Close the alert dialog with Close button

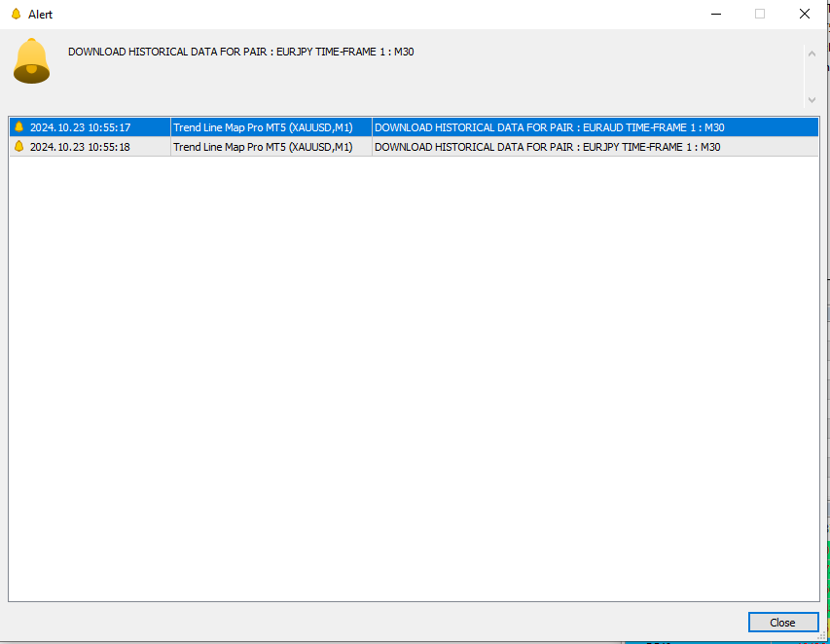[x=783, y=623]
